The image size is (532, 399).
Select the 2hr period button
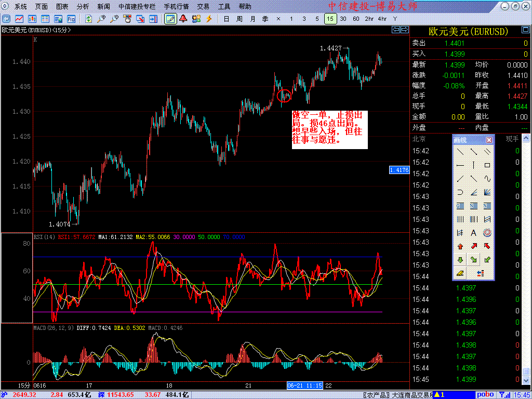click(x=369, y=19)
